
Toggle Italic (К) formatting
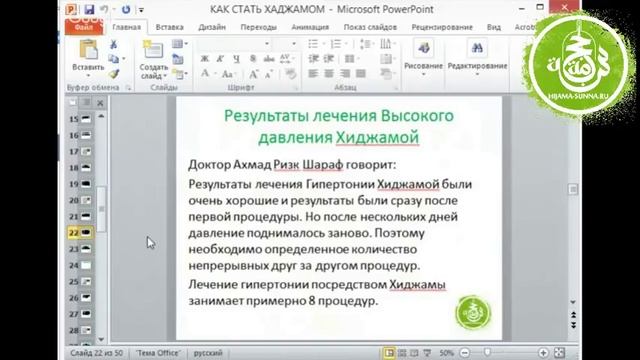click(220, 59)
